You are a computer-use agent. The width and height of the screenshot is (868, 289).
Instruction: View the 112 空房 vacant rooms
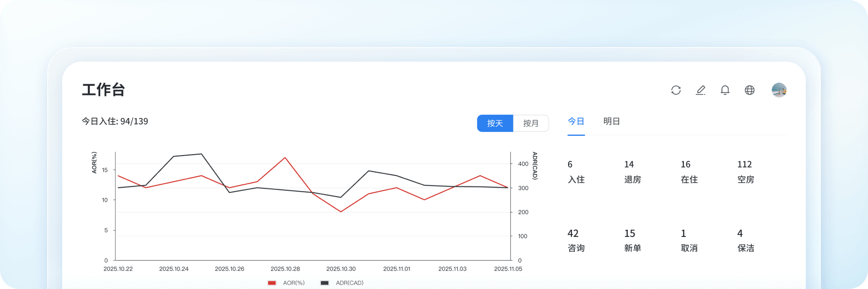click(746, 172)
